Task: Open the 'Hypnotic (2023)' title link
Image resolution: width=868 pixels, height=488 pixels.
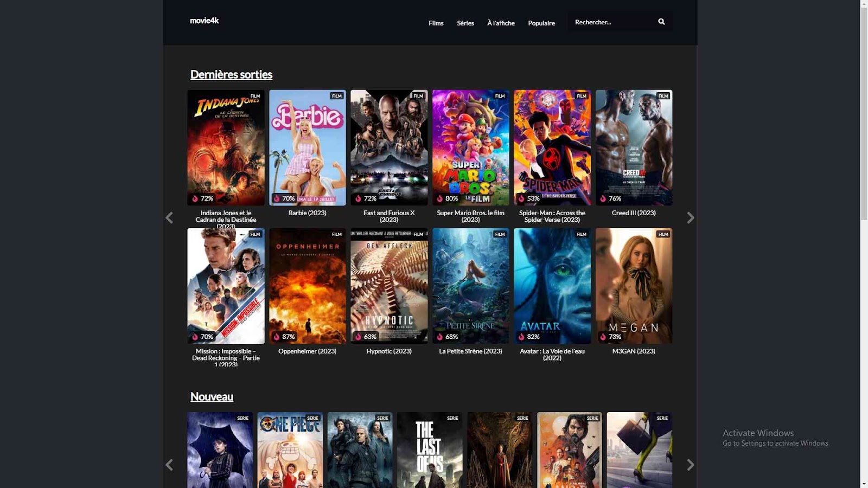Action: click(x=389, y=351)
